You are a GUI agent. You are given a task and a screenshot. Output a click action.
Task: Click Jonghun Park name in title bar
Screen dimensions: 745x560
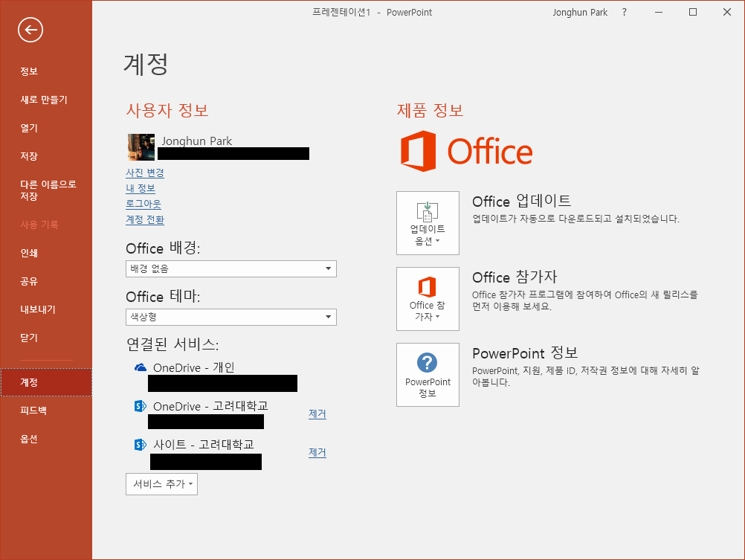point(580,13)
